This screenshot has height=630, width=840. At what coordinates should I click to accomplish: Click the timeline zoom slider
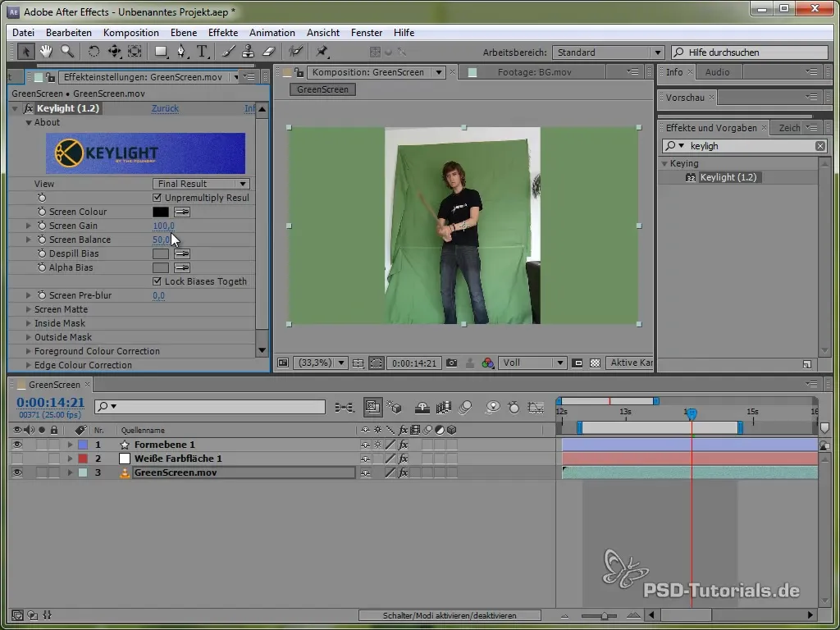click(x=604, y=615)
